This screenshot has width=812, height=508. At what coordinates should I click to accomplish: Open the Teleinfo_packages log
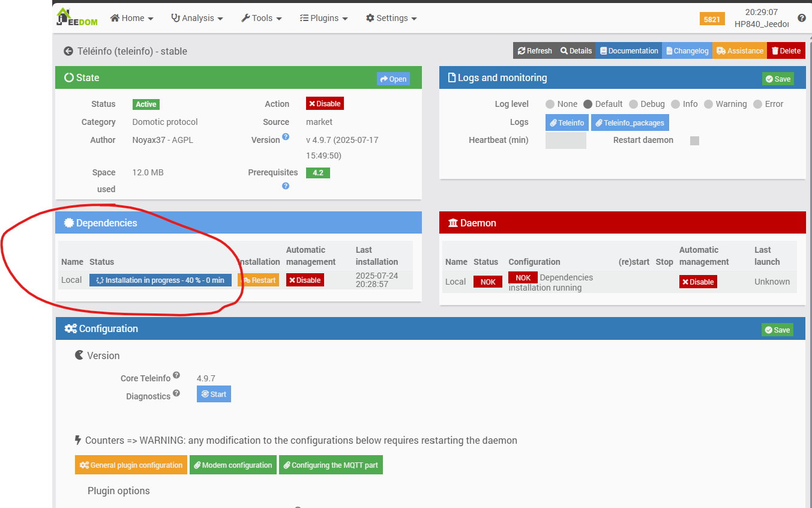point(630,122)
